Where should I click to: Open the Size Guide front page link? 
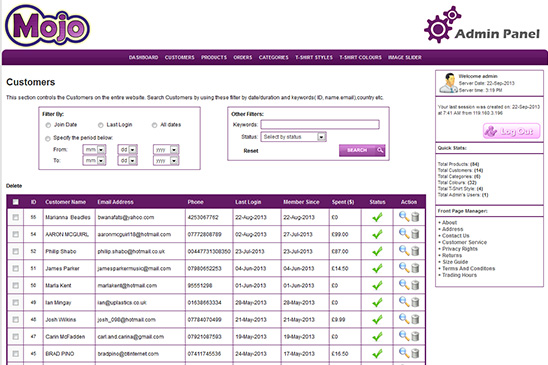coord(455,262)
